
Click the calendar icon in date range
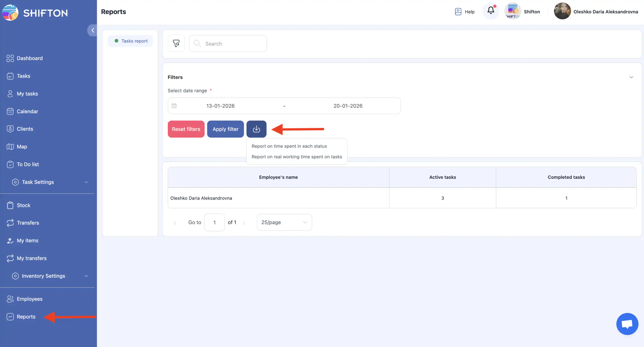pyautogui.click(x=174, y=106)
